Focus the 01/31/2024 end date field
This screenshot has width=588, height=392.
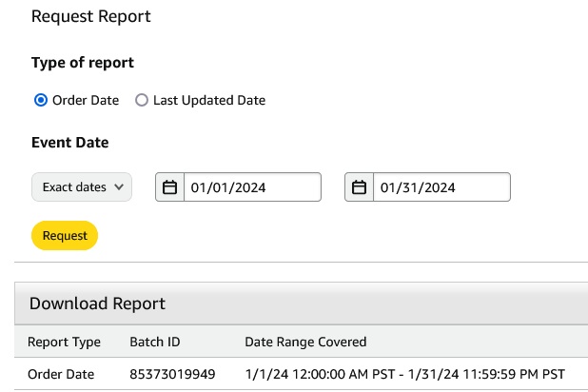(x=441, y=187)
